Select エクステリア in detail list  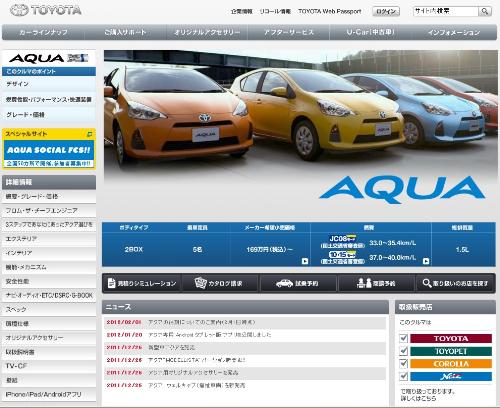pos(49,239)
